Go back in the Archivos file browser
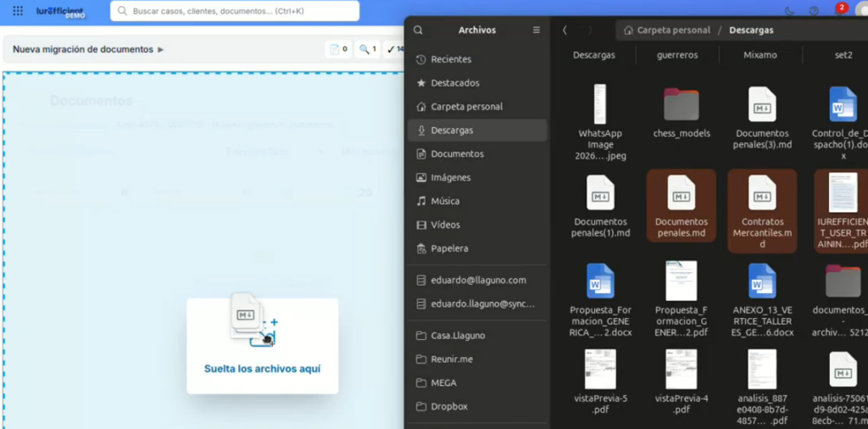The width and height of the screenshot is (868, 429). tap(565, 31)
